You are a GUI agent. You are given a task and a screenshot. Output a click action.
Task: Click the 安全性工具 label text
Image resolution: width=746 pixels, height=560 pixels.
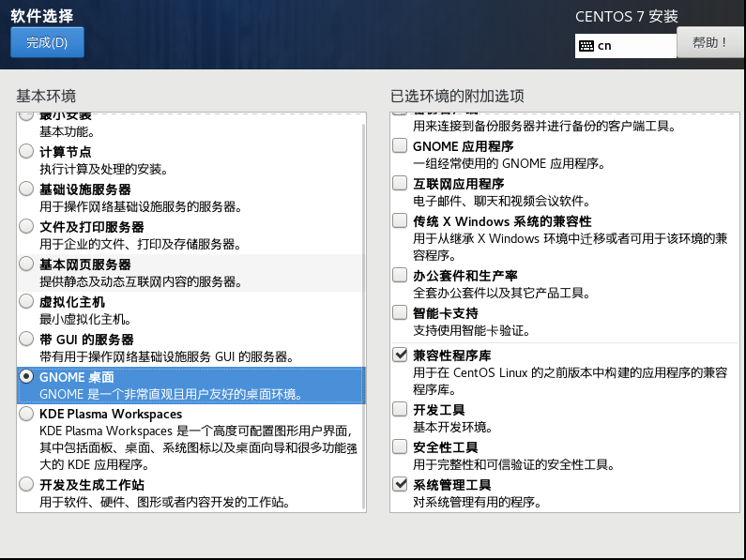[446, 447]
